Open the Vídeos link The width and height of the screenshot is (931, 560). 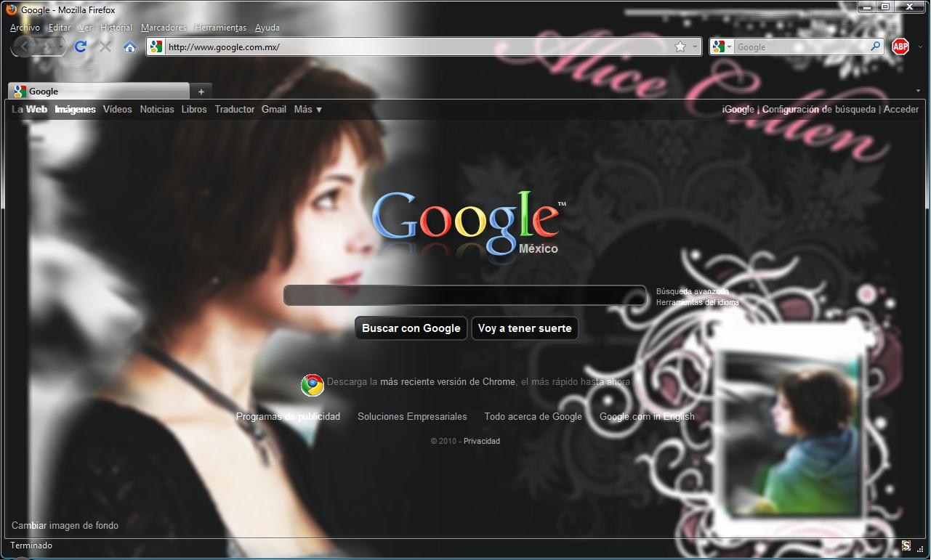(x=118, y=110)
